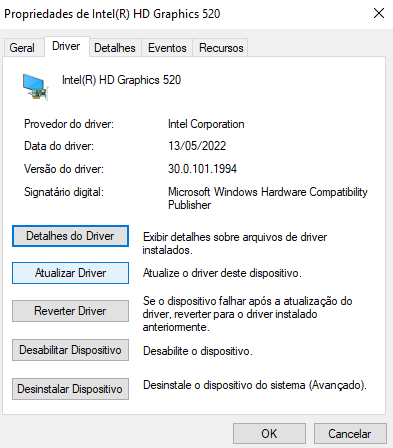Screen dimensions: 393x448
Task: Click the 'Exibir detalhes sobre arquivos' description
Action: click(235, 243)
